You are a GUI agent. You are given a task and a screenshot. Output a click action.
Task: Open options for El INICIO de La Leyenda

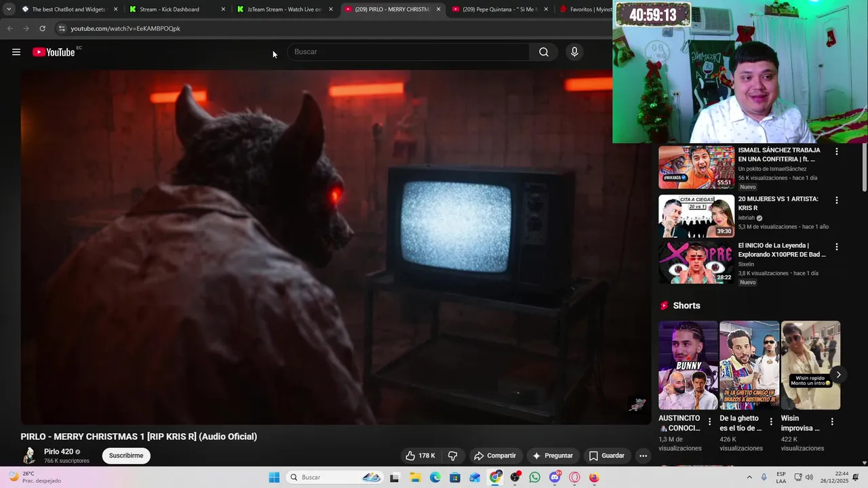pos(836,247)
